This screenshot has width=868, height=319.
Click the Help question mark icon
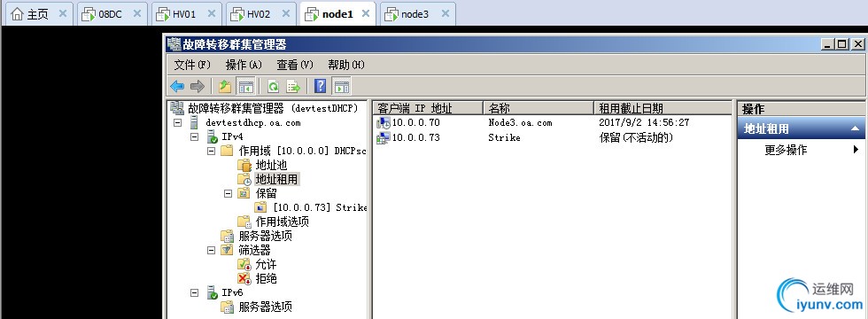click(320, 87)
